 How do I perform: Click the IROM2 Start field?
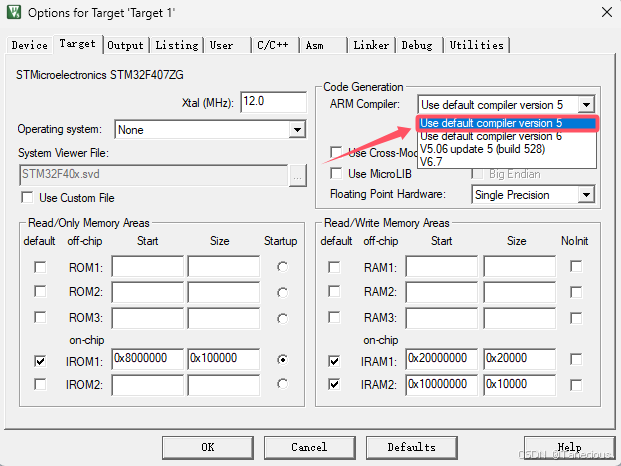coord(148,385)
